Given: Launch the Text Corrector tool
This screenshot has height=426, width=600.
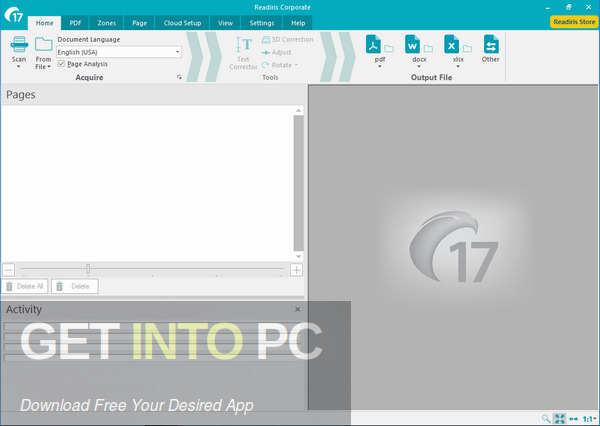Looking at the screenshot, I should pos(243,53).
